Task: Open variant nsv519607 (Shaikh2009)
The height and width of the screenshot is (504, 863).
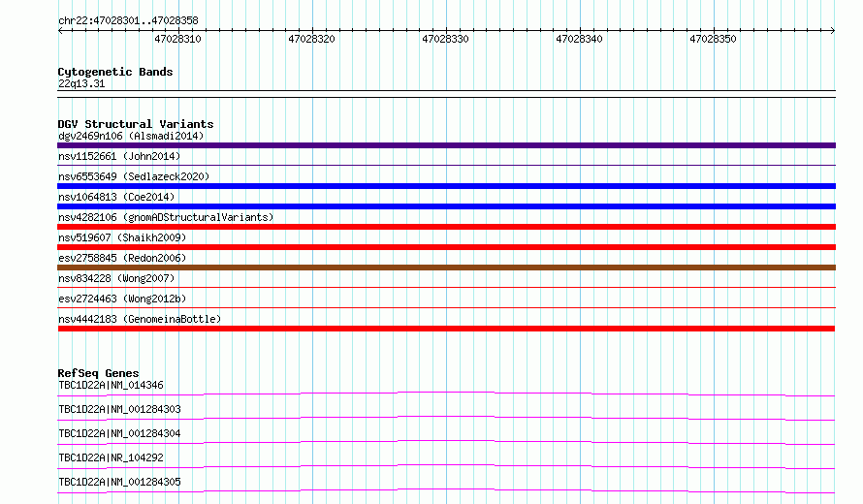Action: click(x=122, y=237)
